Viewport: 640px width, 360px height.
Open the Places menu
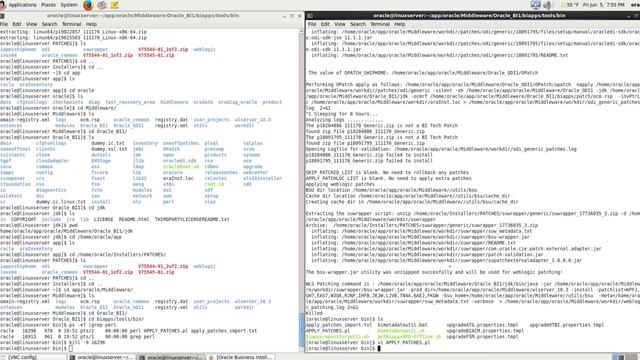click(48, 5)
